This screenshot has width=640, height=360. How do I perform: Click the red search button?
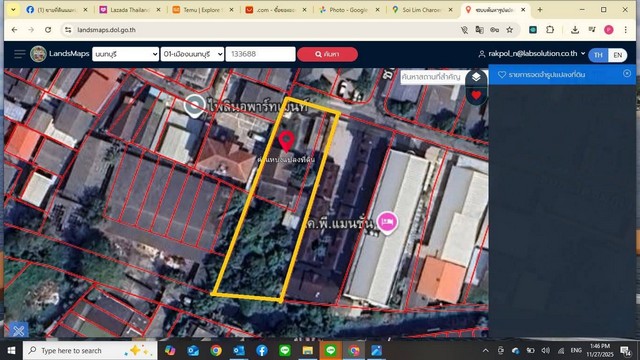click(327, 54)
